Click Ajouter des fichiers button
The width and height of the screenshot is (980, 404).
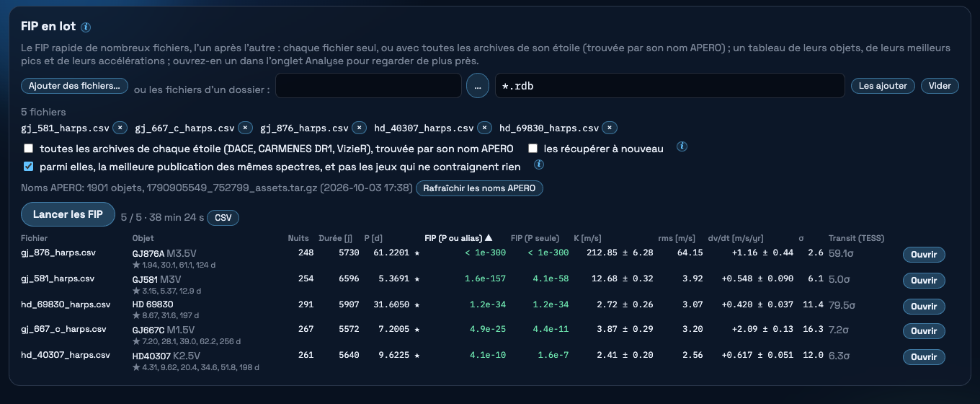point(74,86)
